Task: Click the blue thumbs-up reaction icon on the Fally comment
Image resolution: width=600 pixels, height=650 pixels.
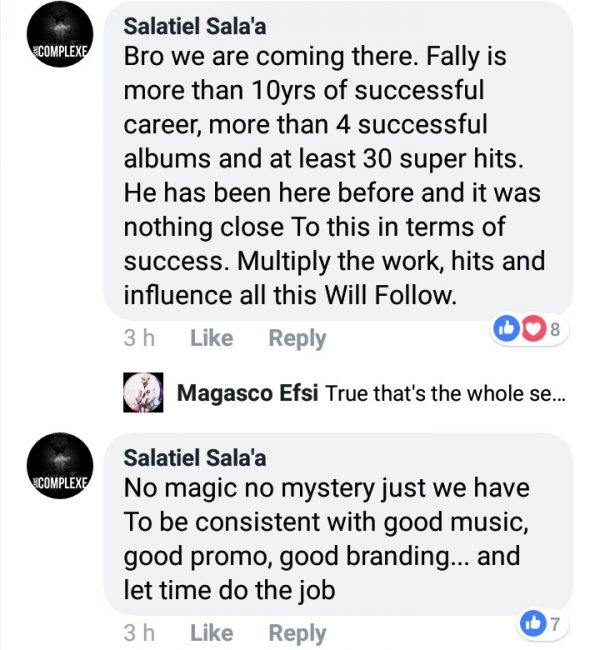Action: point(508,327)
